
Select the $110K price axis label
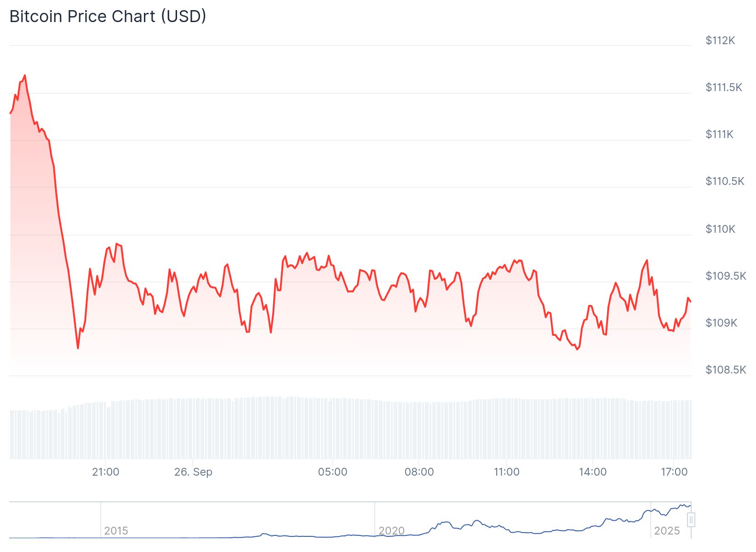point(721,229)
